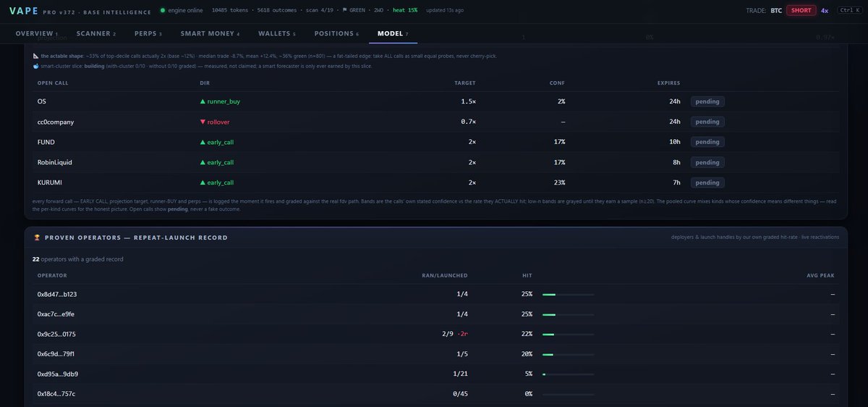Switch to the Scanner tab
The image size is (868, 407).
coord(95,33)
